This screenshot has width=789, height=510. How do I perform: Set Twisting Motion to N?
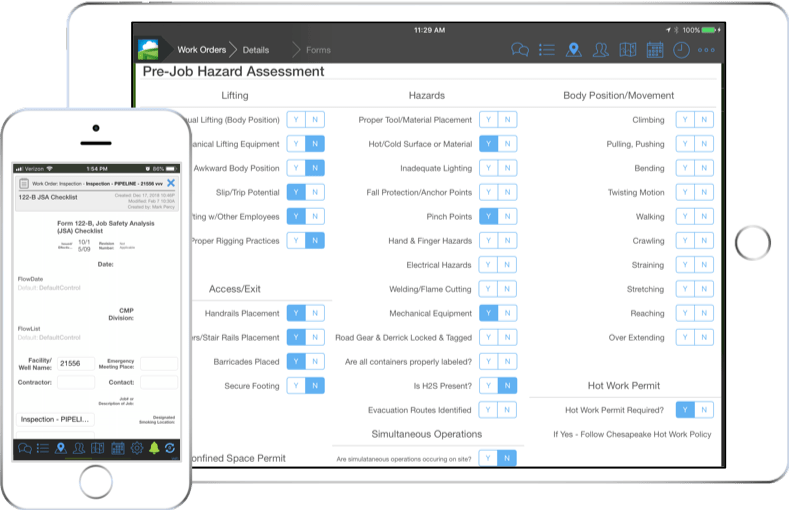pos(704,192)
